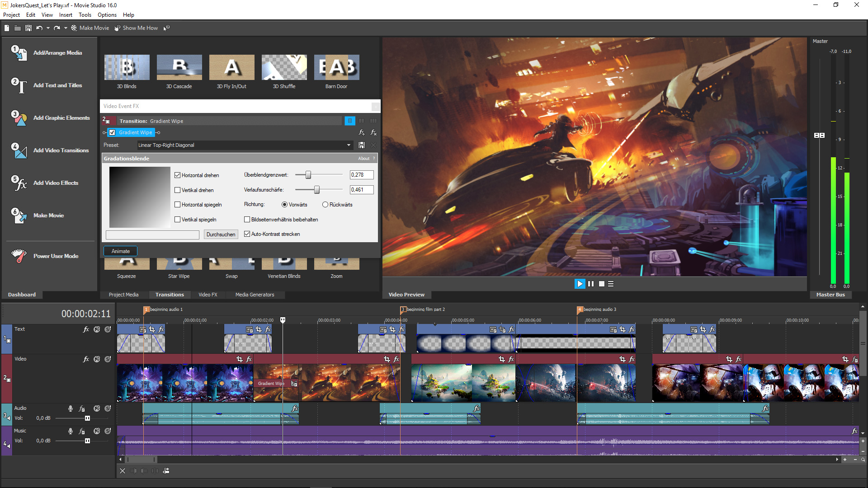Screen dimensions: 868x488
Task: Solo the Music track
Action: click(108, 431)
